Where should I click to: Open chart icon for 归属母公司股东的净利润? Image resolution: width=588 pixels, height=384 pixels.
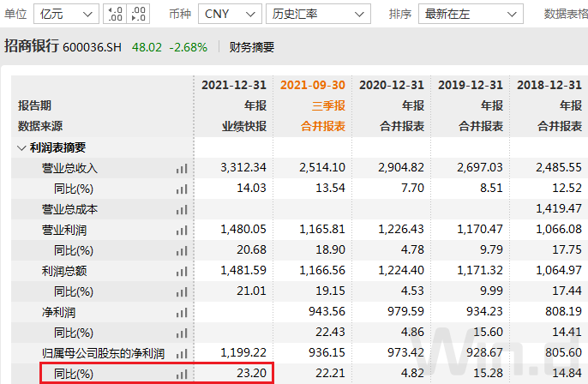pos(181,353)
